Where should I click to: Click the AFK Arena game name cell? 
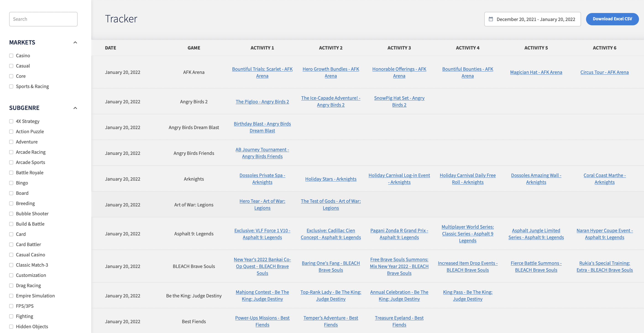194,72
